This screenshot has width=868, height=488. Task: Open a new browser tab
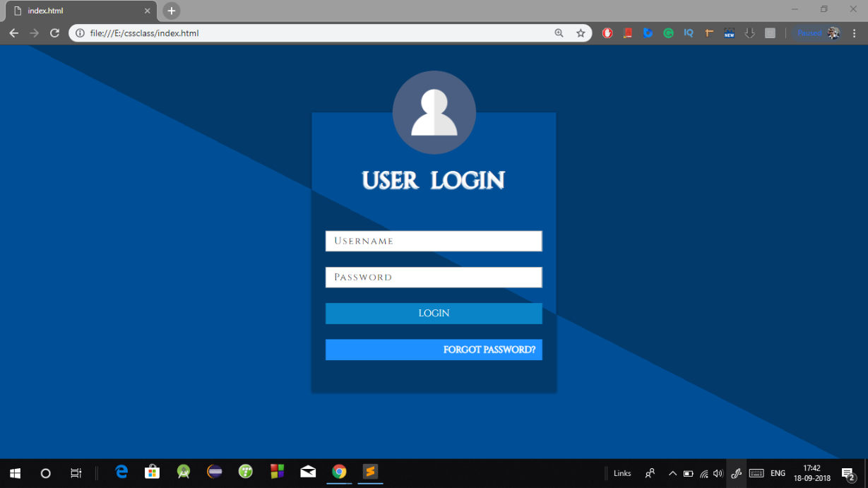pos(171,11)
